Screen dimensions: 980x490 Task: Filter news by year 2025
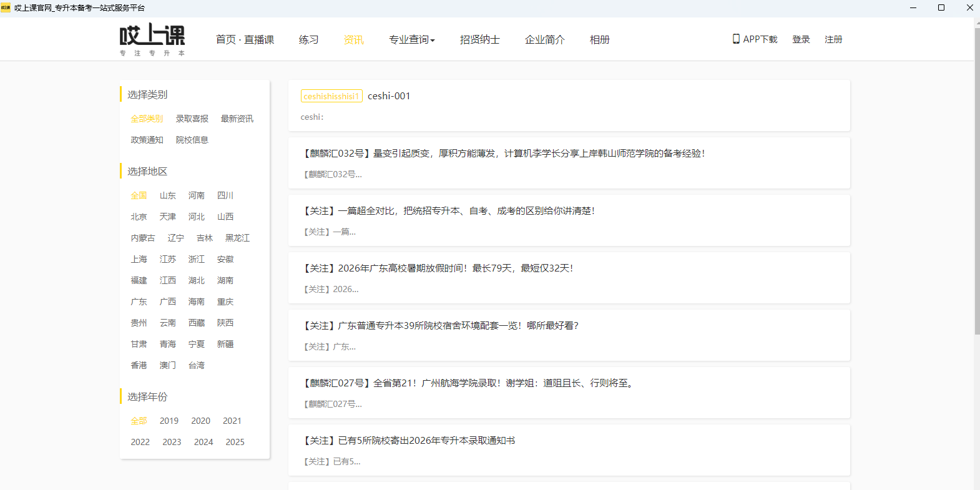(x=235, y=442)
